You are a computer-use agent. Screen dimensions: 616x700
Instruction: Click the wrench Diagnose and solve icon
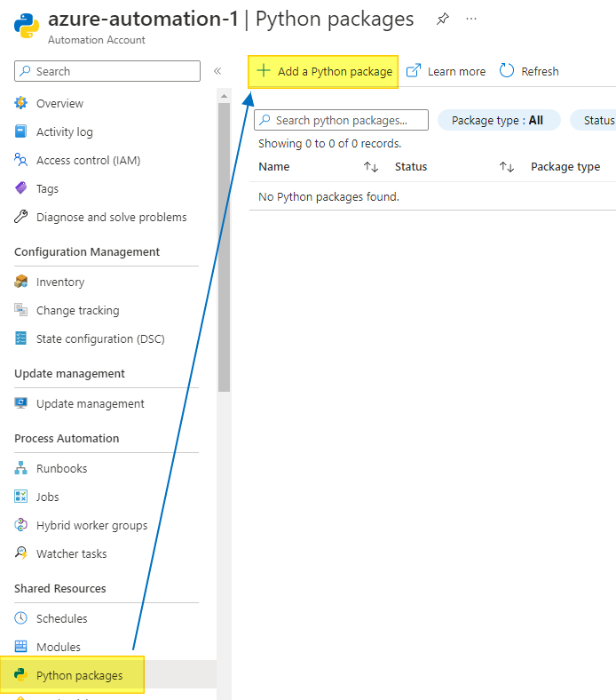coord(20,217)
